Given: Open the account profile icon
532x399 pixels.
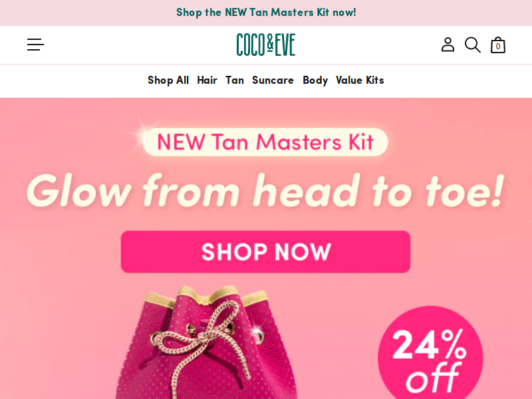Looking at the screenshot, I should point(448,45).
